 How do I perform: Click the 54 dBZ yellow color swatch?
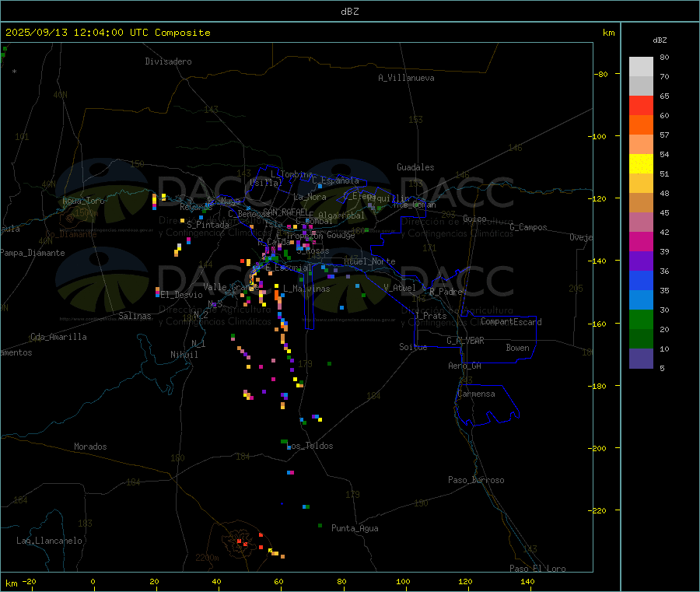tap(641, 164)
